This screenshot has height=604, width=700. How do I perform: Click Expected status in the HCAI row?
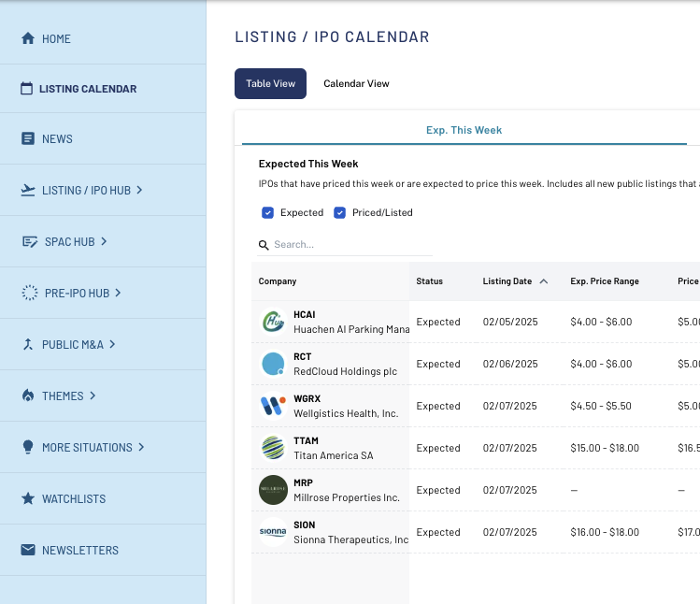[x=438, y=322]
